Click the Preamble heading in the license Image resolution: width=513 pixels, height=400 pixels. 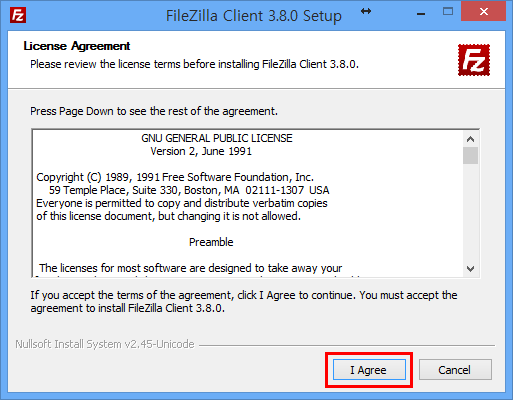pyautogui.click(x=211, y=242)
